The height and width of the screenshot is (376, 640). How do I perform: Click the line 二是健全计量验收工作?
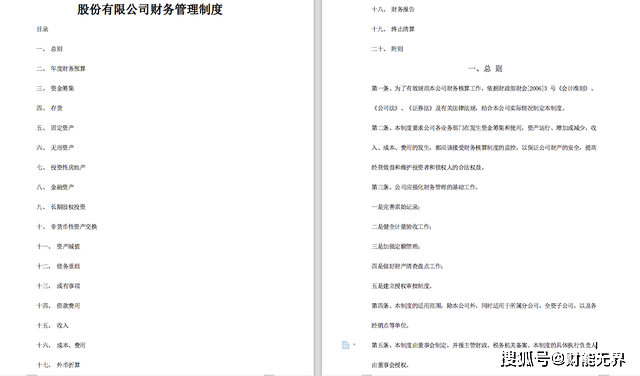coord(401,227)
